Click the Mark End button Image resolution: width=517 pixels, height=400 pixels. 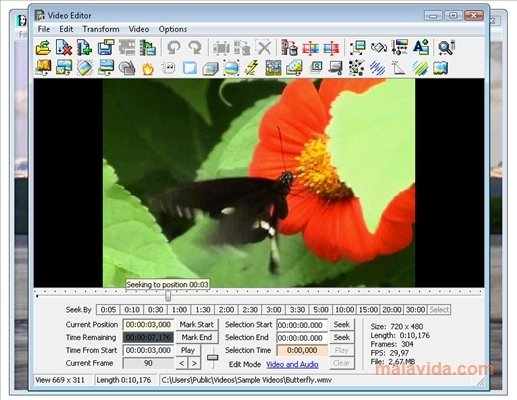[197, 337]
